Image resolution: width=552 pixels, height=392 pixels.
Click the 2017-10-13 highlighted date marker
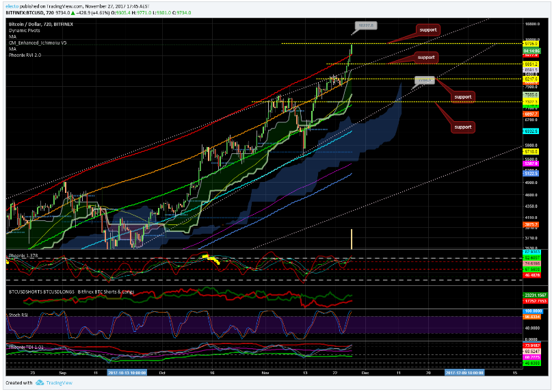(x=127, y=373)
